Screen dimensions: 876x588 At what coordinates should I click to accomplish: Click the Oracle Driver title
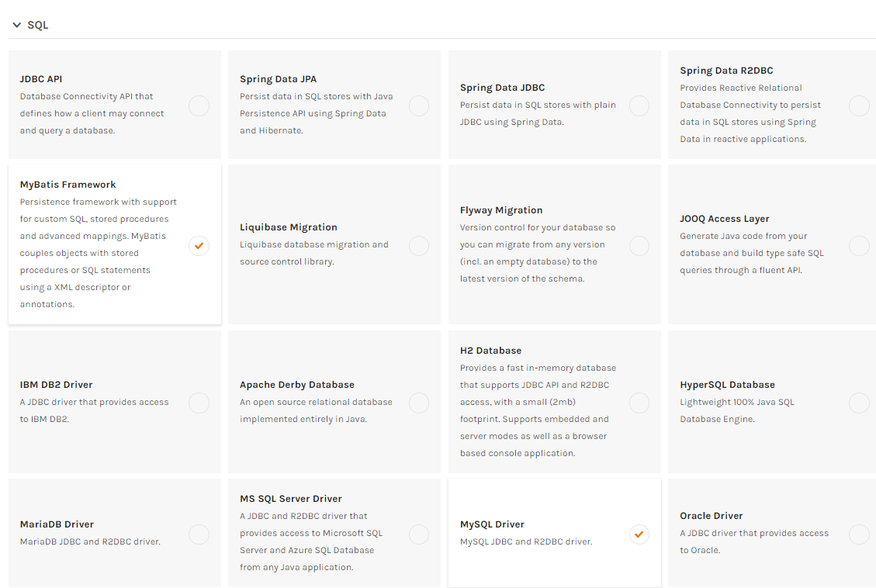click(x=712, y=516)
